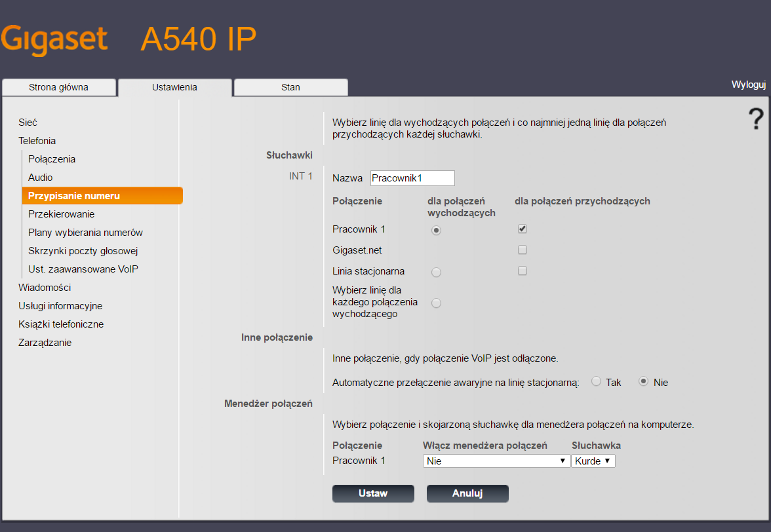Viewport: 771px width, 532px height.
Task: Open the Przekierowanie submenu item
Action: click(61, 214)
